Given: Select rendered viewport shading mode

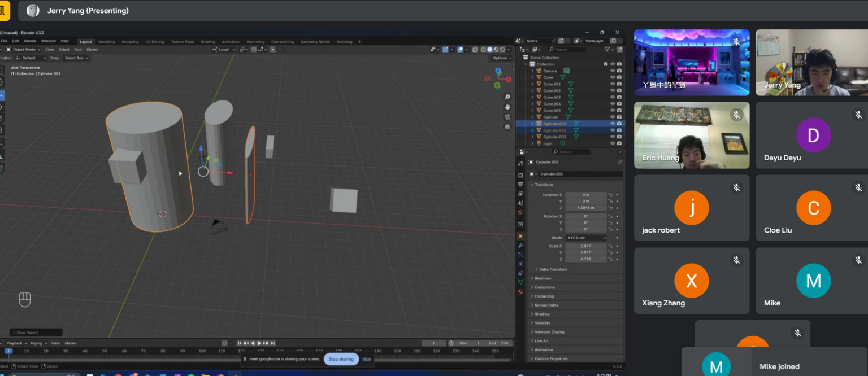Looking at the screenshot, I should point(502,50).
